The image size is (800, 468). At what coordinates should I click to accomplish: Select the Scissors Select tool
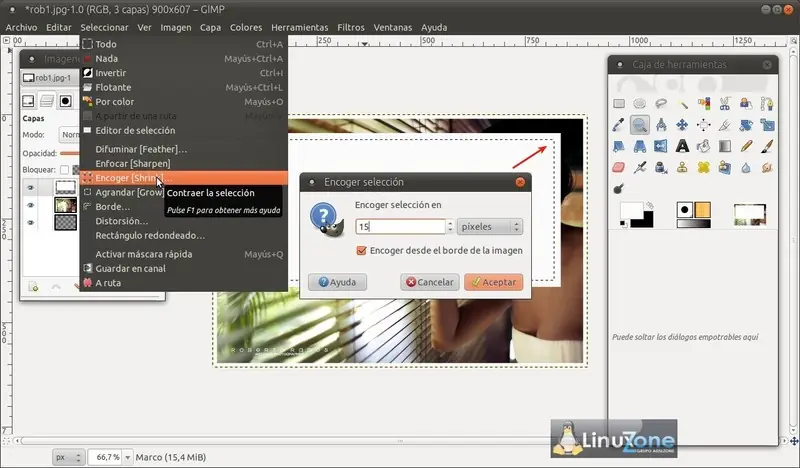724,104
